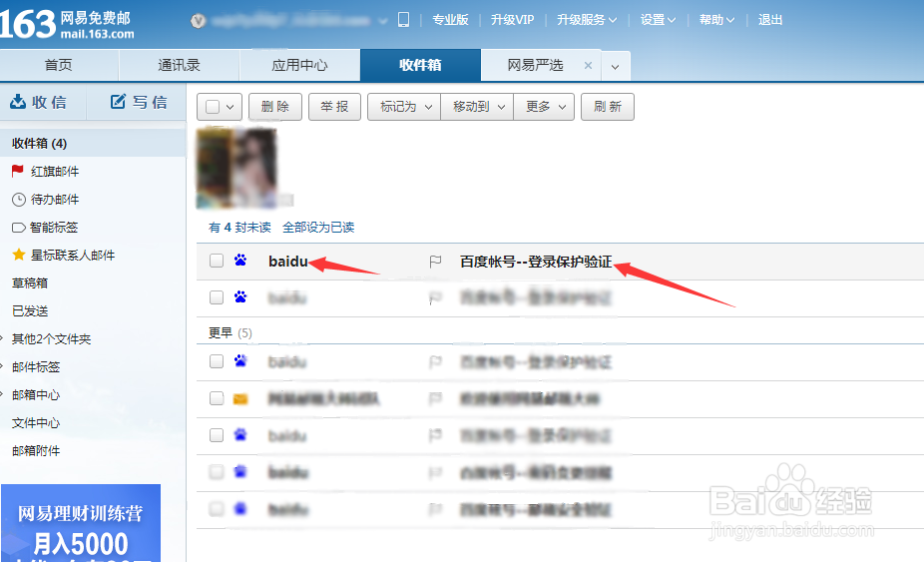This screenshot has height=562, width=924.
Task: Click the Baidu paw icon in second mail row
Action: [x=240, y=296]
